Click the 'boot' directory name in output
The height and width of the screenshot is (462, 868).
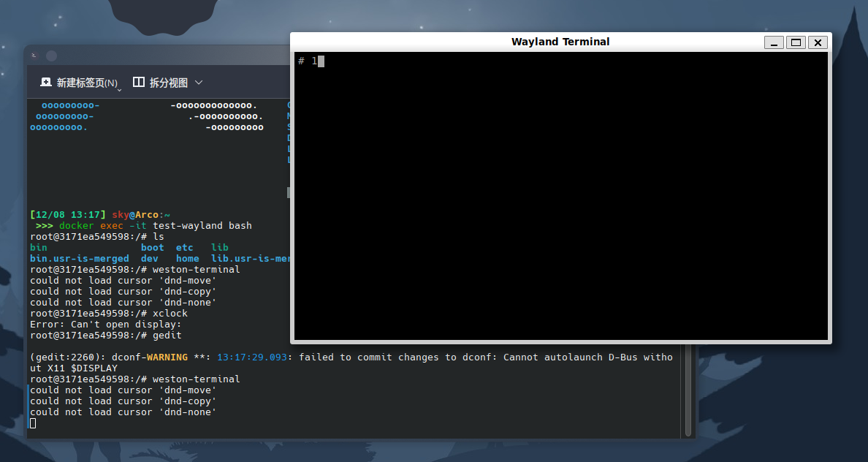[152, 247]
